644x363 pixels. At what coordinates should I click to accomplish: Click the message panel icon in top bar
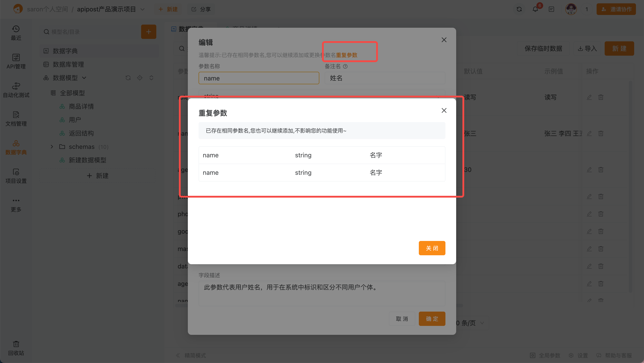pyautogui.click(x=551, y=9)
